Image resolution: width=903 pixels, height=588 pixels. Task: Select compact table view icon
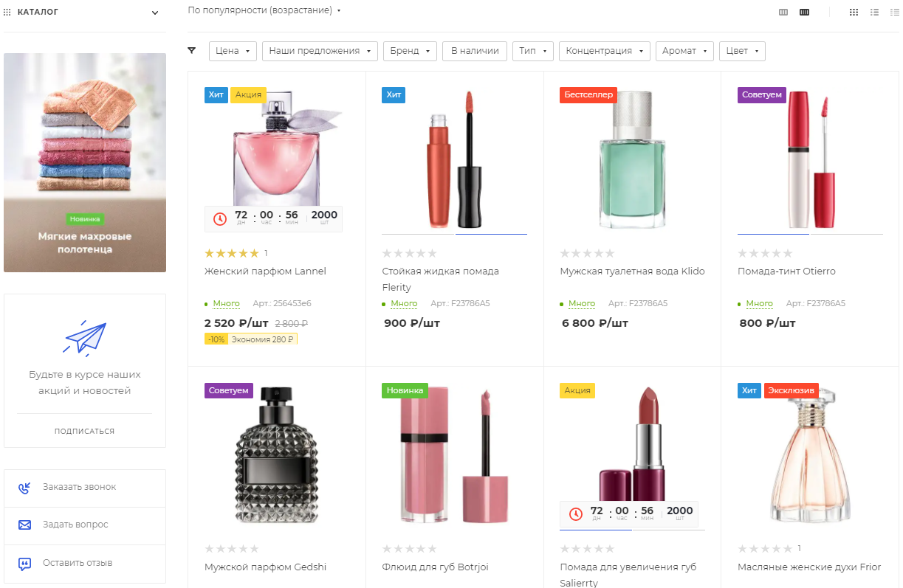click(x=894, y=13)
